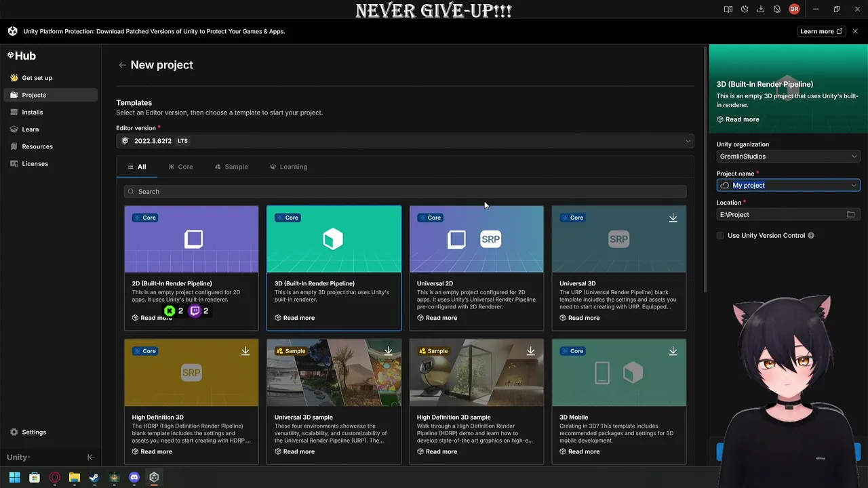Expand Unity organization GremlinStudios dropdown

pyautogui.click(x=788, y=157)
